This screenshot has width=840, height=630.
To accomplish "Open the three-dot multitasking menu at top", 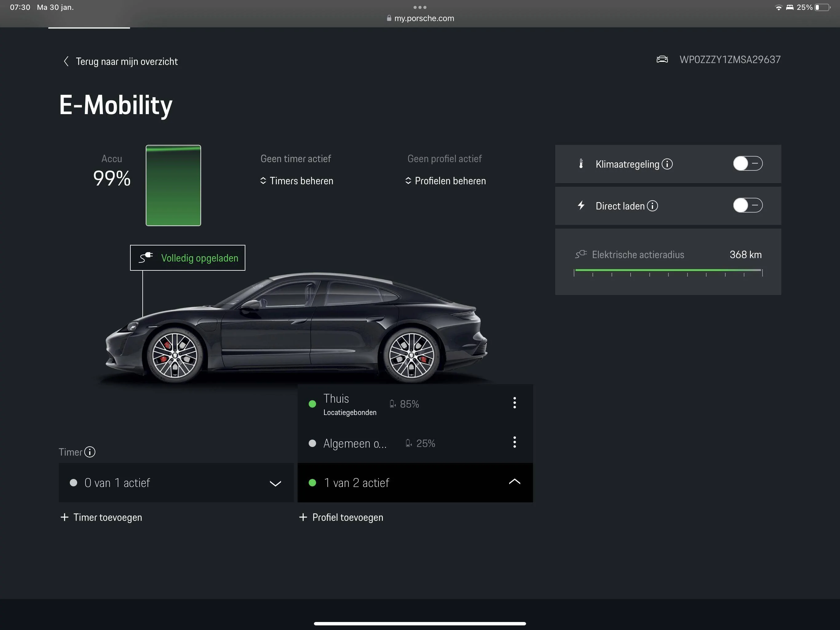I will pos(420,7).
